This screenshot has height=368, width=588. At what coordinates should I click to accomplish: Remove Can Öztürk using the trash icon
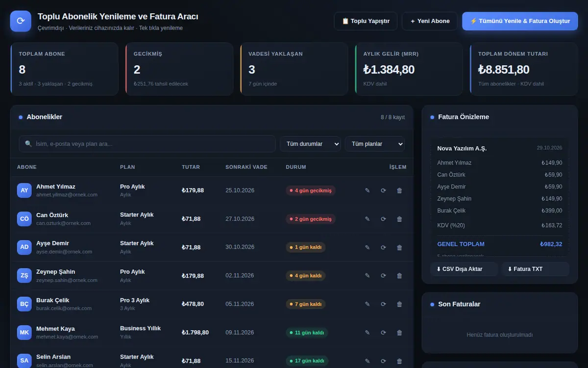[399, 219]
